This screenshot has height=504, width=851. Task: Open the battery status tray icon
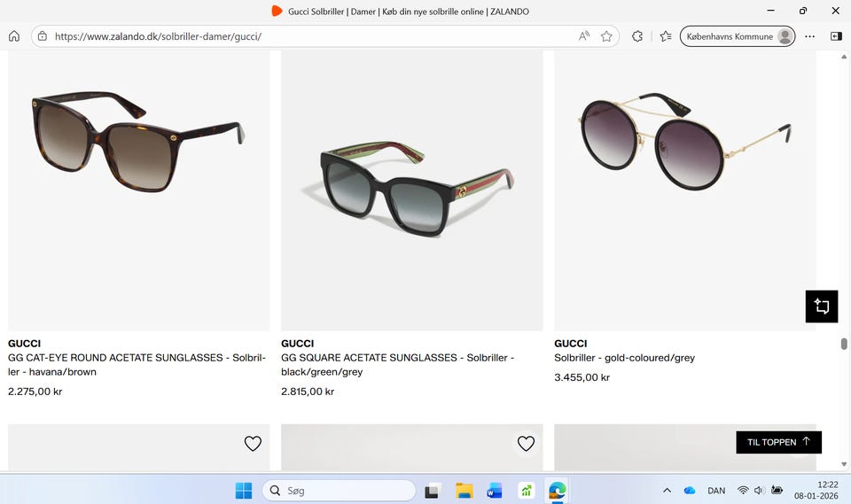pos(777,491)
